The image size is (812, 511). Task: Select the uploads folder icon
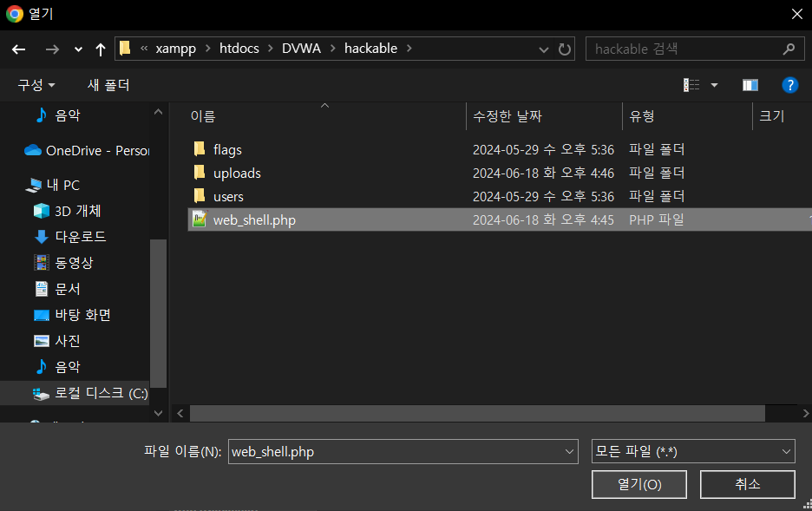click(200, 173)
